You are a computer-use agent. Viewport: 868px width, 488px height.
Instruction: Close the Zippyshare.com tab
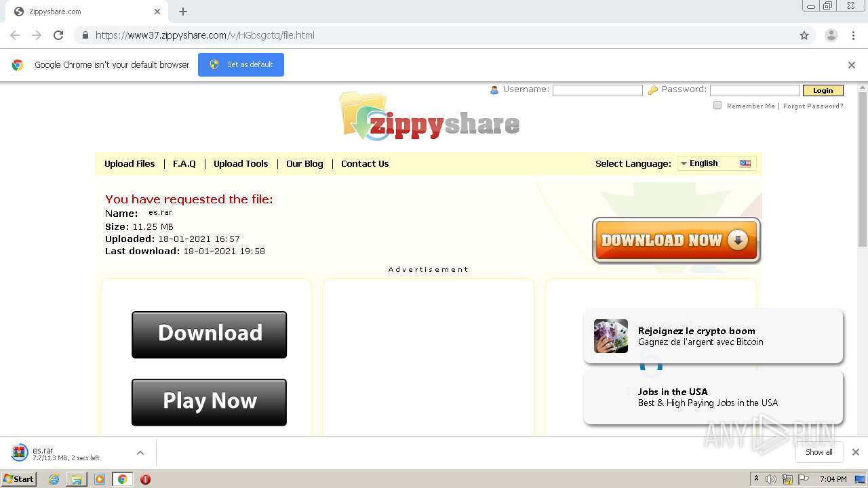click(157, 12)
